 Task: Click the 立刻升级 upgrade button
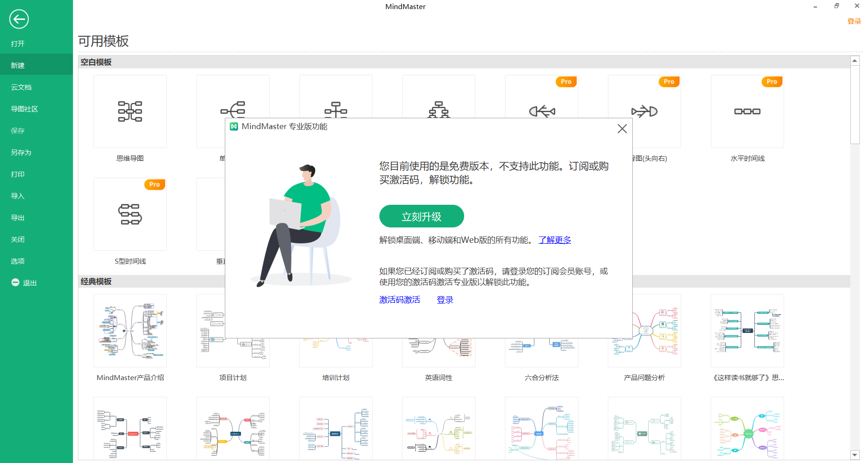click(x=421, y=217)
